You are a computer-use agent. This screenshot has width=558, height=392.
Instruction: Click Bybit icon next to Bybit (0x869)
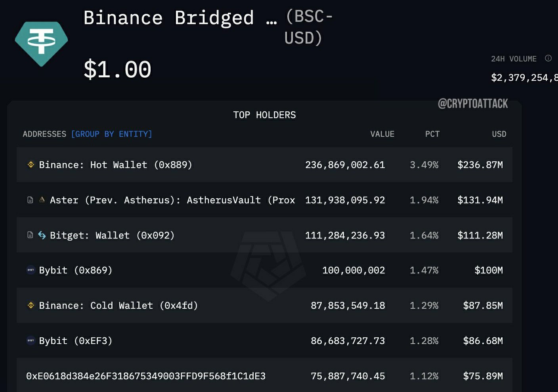coord(31,270)
